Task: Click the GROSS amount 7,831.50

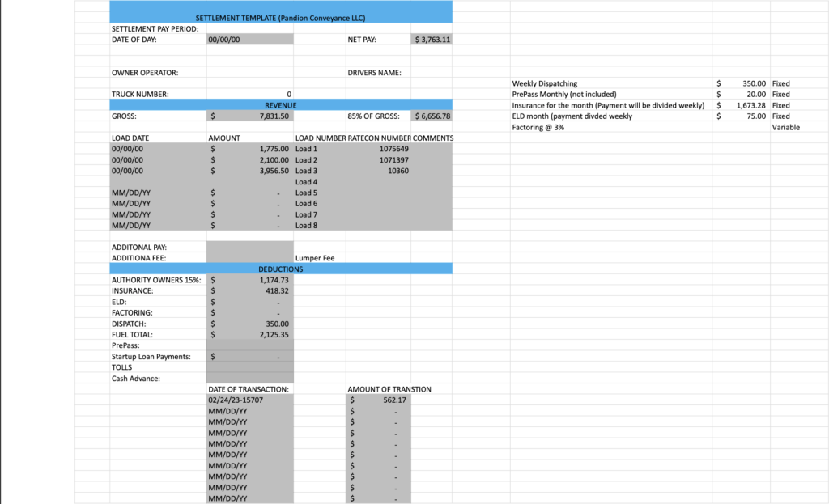Action: coord(250,116)
